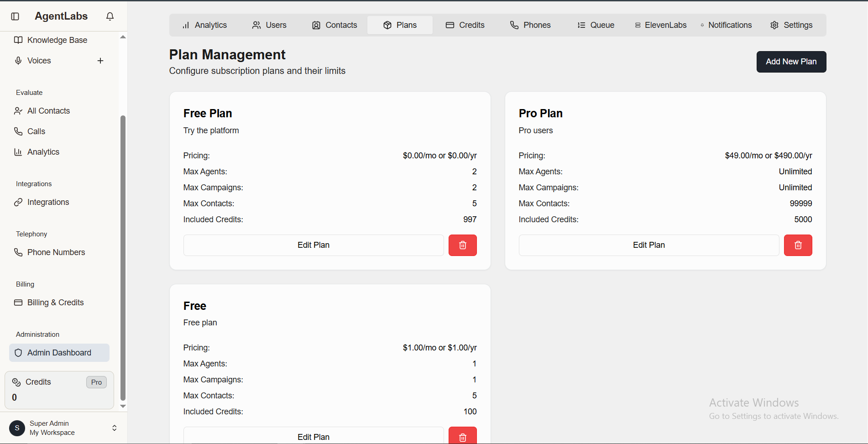868x444 pixels.
Task: Toggle the sidebar collapse icon
Action: tap(15, 16)
